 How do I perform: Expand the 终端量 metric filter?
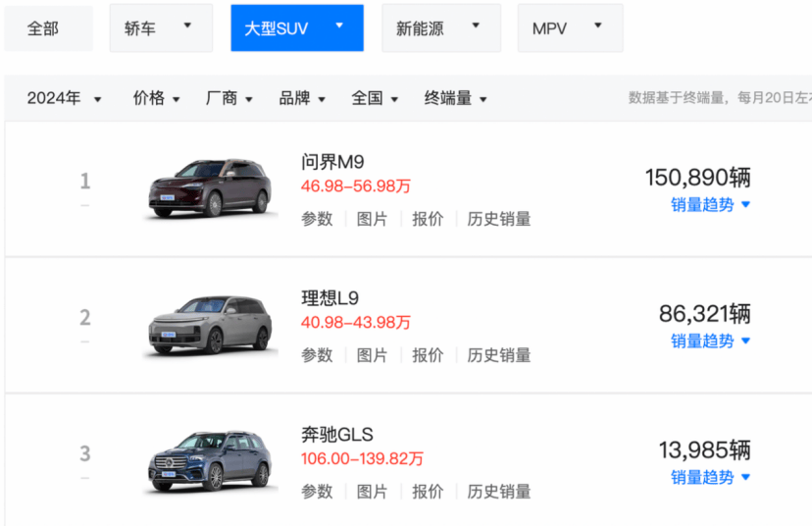coord(455,98)
